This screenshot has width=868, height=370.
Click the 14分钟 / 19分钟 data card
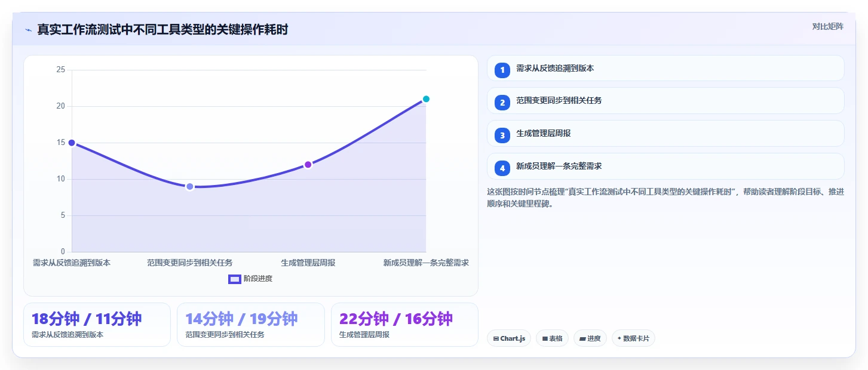(x=251, y=325)
